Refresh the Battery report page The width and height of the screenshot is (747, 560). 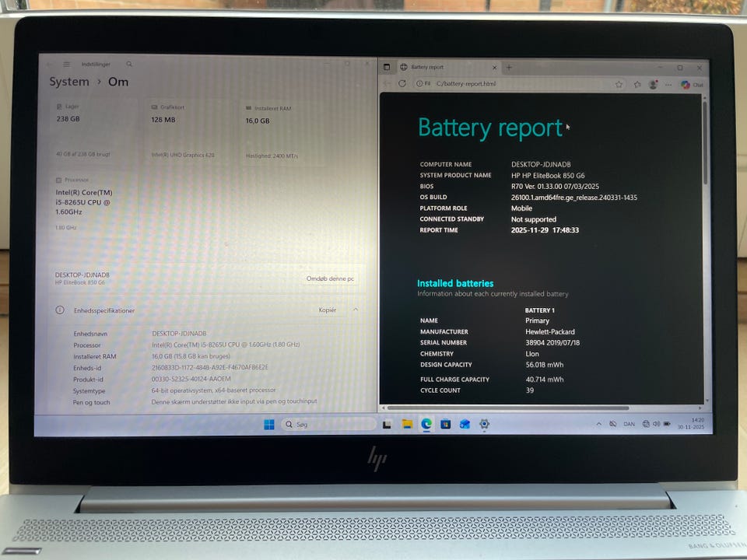click(402, 83)
